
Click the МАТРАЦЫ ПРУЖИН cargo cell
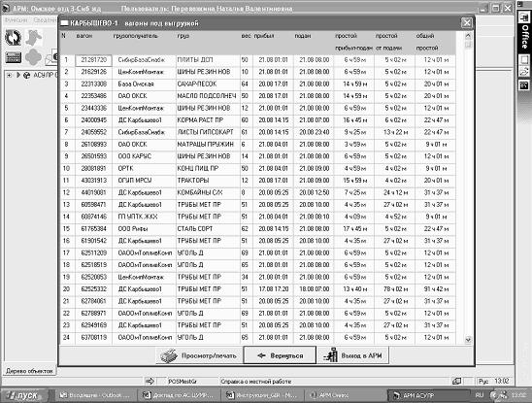tap(208, 145)
